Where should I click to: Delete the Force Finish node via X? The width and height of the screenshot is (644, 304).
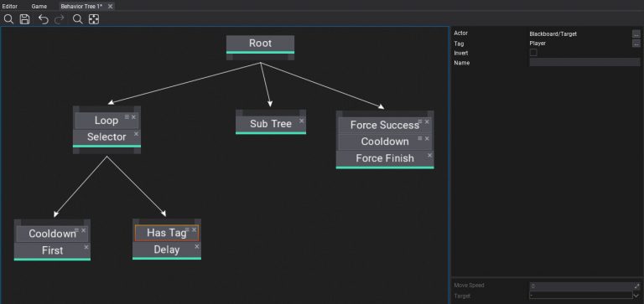click(429, 155)
